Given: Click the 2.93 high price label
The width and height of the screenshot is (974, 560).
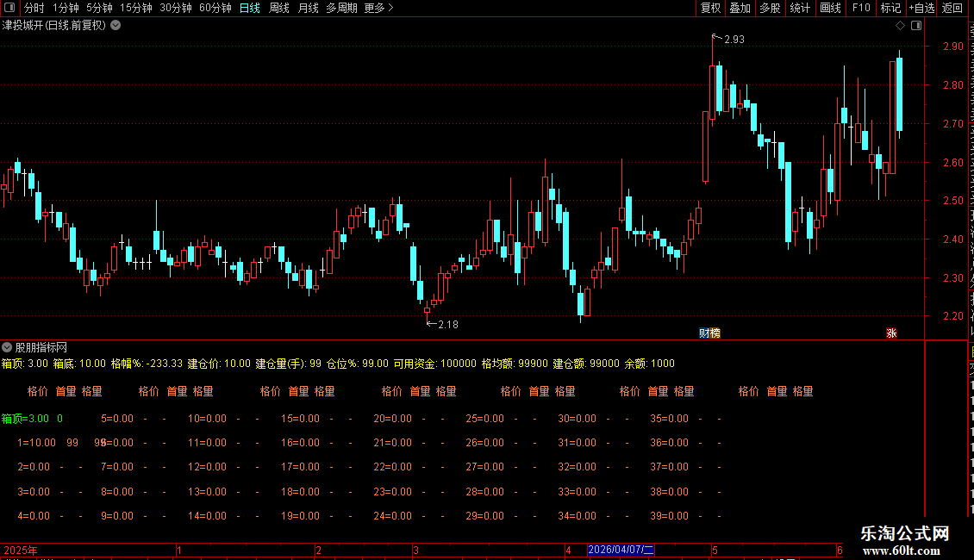Looking at the screenshot, I should pos(734,39).
